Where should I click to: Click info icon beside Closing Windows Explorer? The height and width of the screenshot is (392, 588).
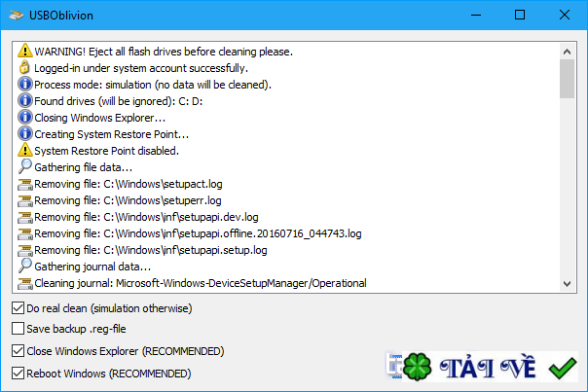pos(25,117)
